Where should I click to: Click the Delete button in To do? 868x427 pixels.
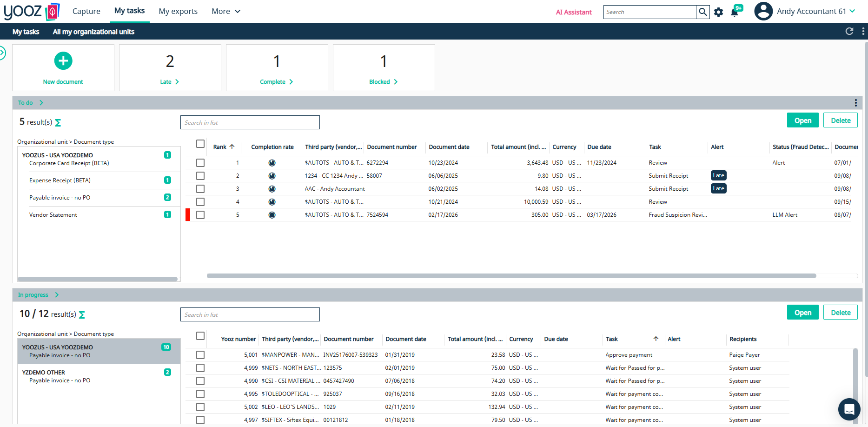(841, 120)
